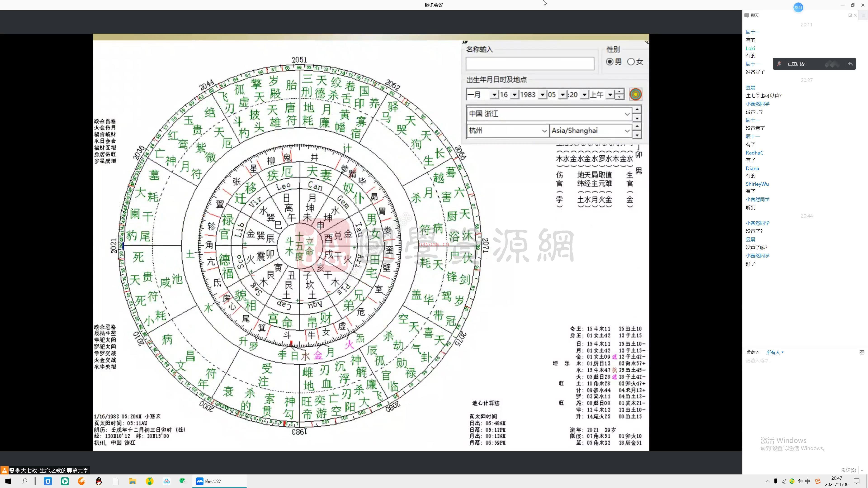Open the blank document icon in taskbar
Image resolution: width=868 pixels, height=488 pixels.
116,481
